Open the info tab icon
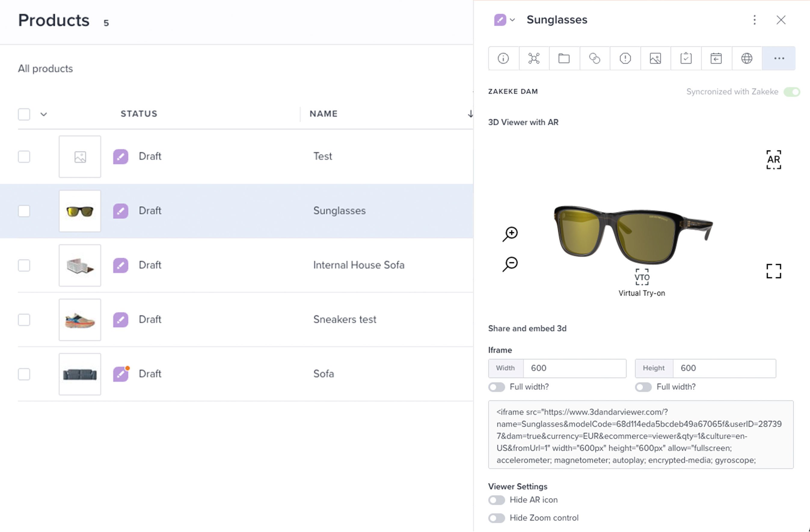Image resolution: width=810 pixels, height=532 pixels. [x=503, y=59]
